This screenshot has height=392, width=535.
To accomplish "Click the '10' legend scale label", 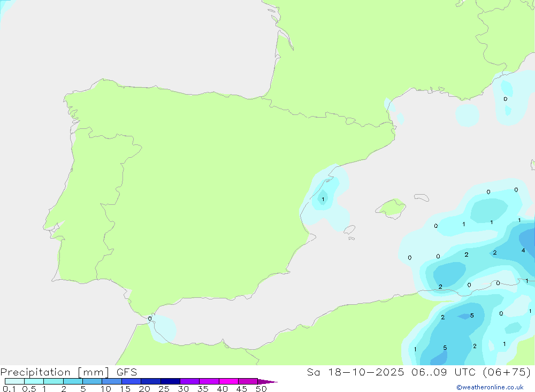I will tap(105, 389).
